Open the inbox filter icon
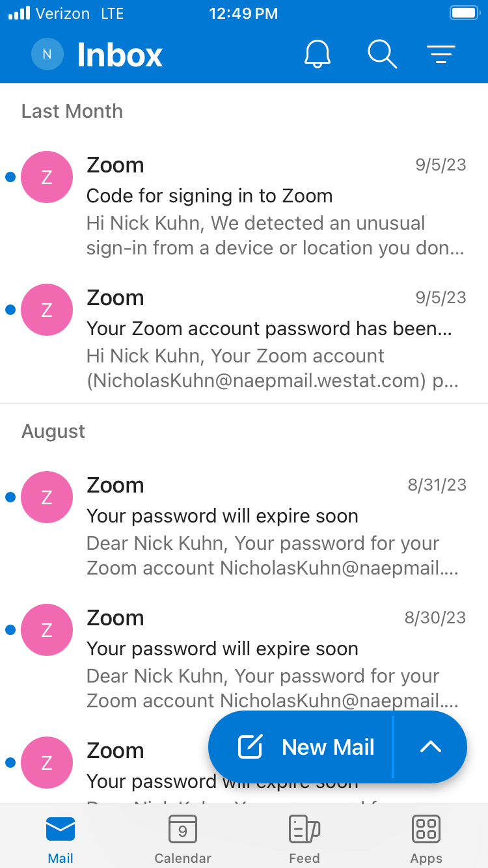This screenshot has width=488, height=868. tap(441, 54)
